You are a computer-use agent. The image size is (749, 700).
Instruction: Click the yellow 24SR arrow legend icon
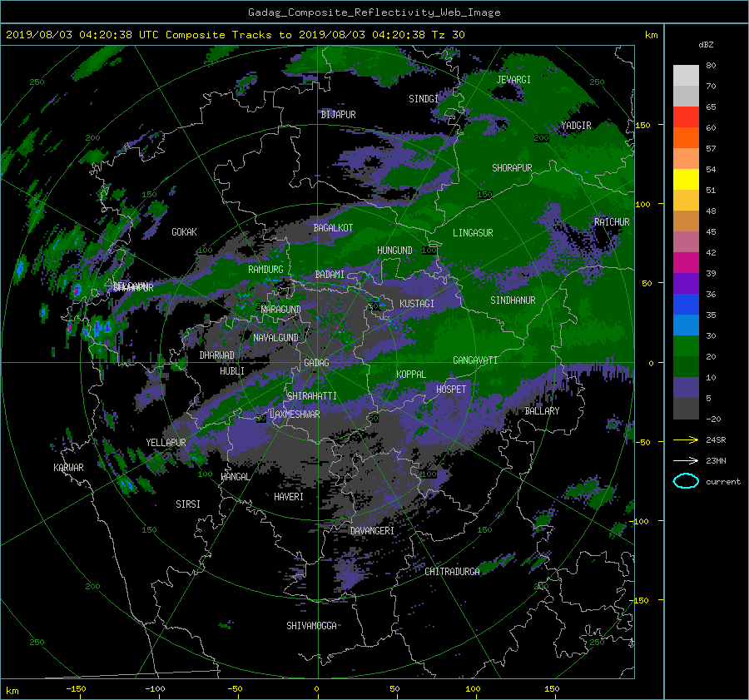coord(686,439)
